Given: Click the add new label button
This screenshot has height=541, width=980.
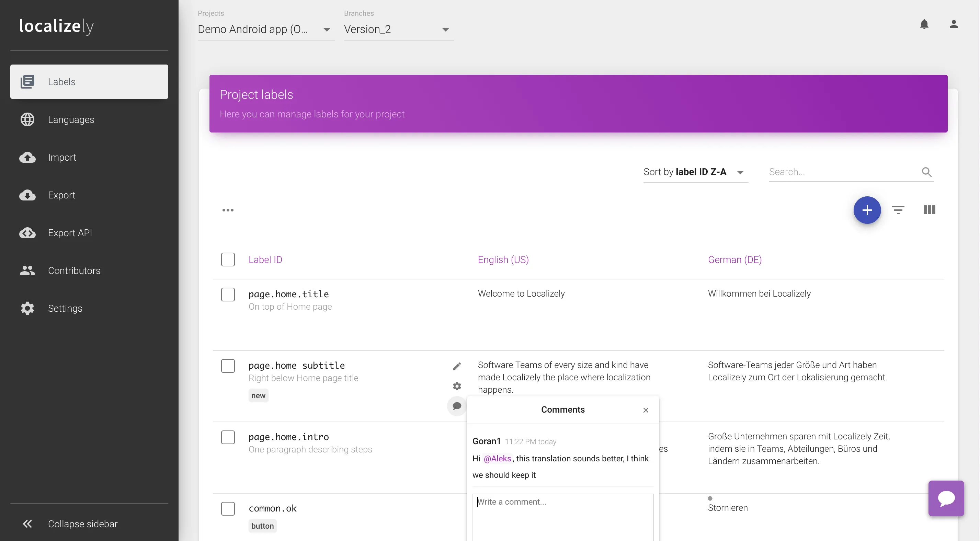Looking at the screenshot, I should (867, 210).
